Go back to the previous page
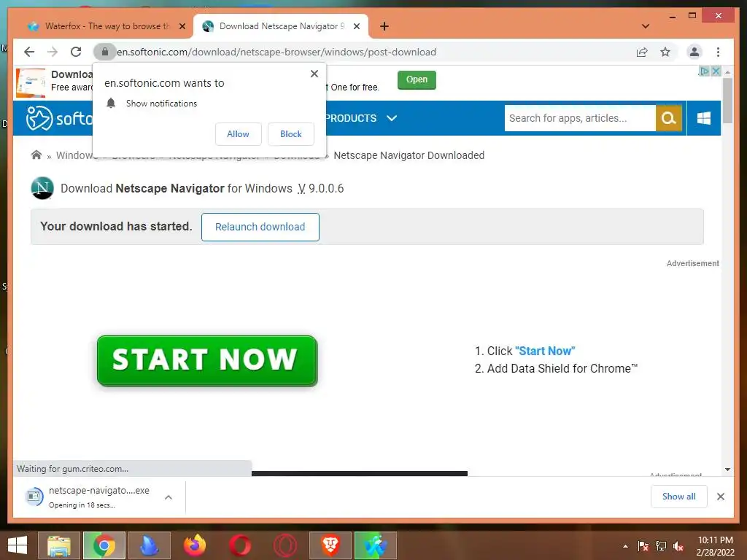 pos(29,52)
